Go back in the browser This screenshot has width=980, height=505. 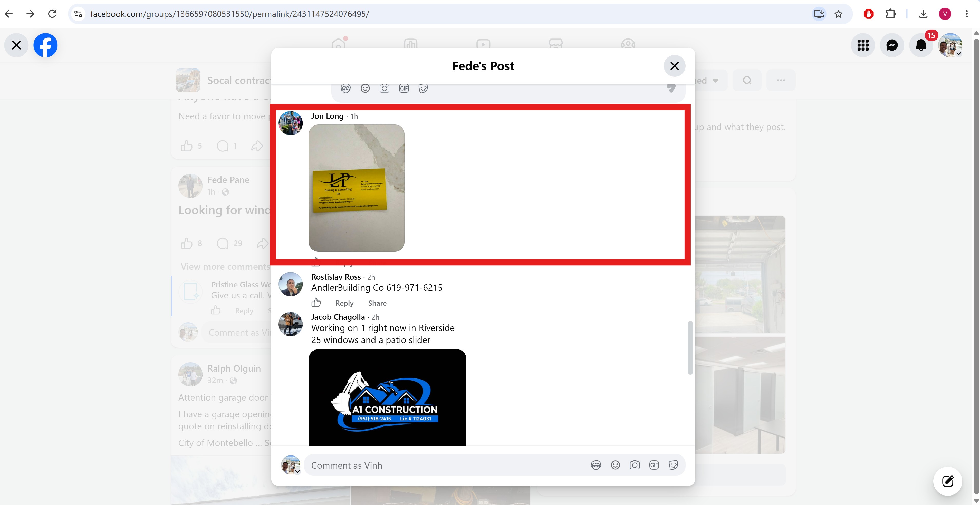tap(9, 14)
